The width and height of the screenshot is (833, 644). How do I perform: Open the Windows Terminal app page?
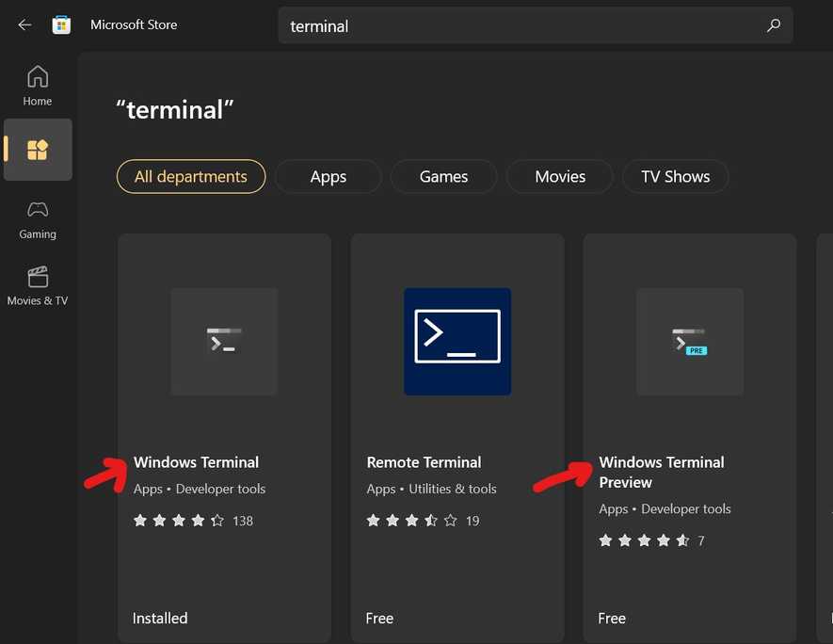point(196,462)
